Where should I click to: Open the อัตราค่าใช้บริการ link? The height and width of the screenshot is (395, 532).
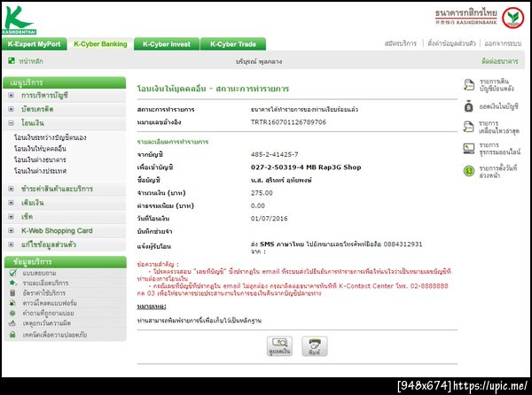click(43, 293)
